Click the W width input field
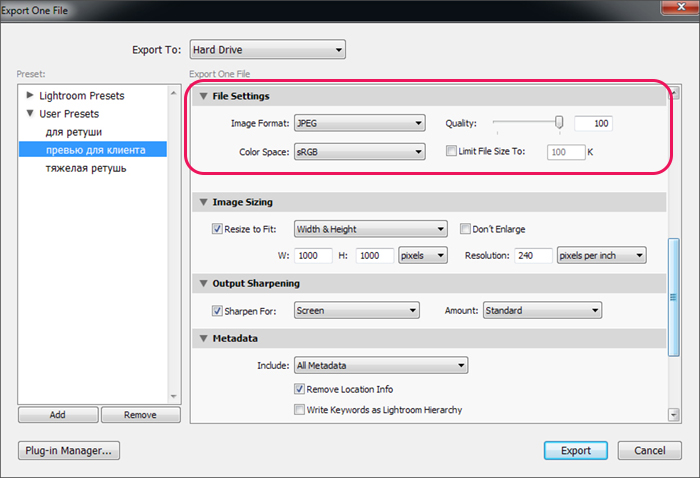This screenshot has width=700, height=478. [313, 256]
